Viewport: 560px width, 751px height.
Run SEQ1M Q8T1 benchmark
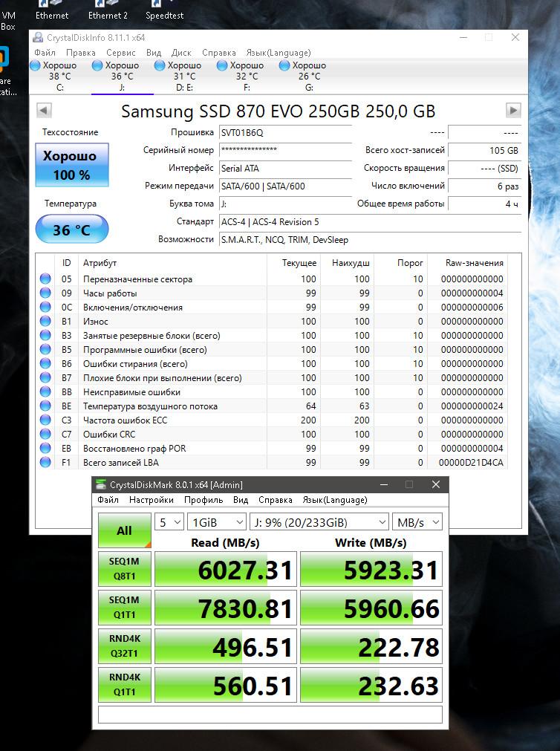125,569
